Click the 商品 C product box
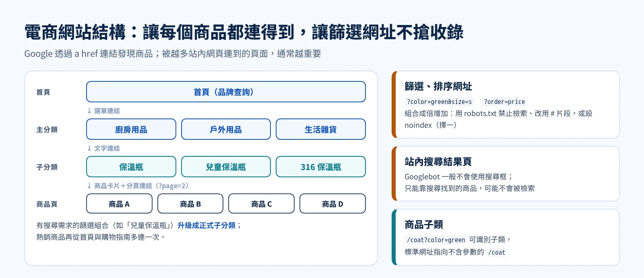This screenshot has height=278, width=644. (261, 204)
